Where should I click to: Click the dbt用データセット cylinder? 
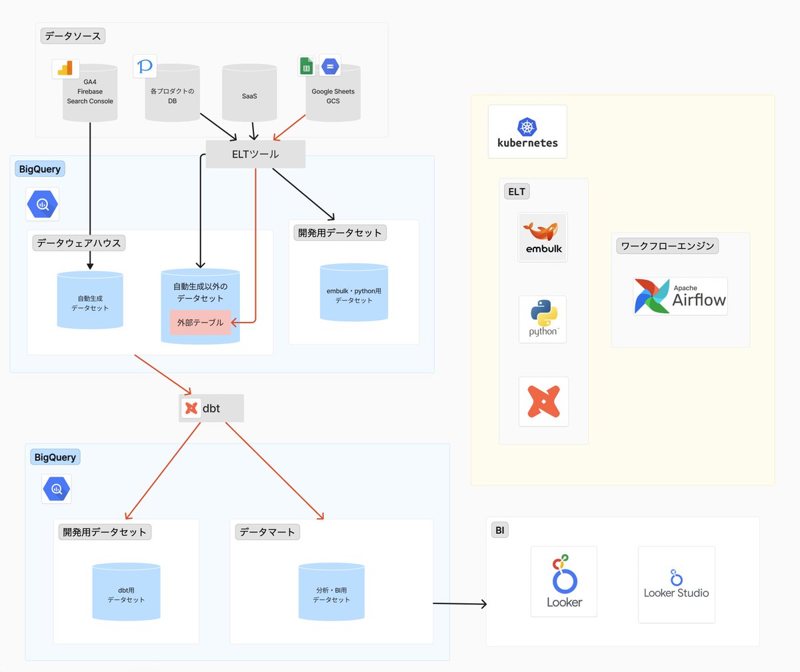click(x=126, y=592)
